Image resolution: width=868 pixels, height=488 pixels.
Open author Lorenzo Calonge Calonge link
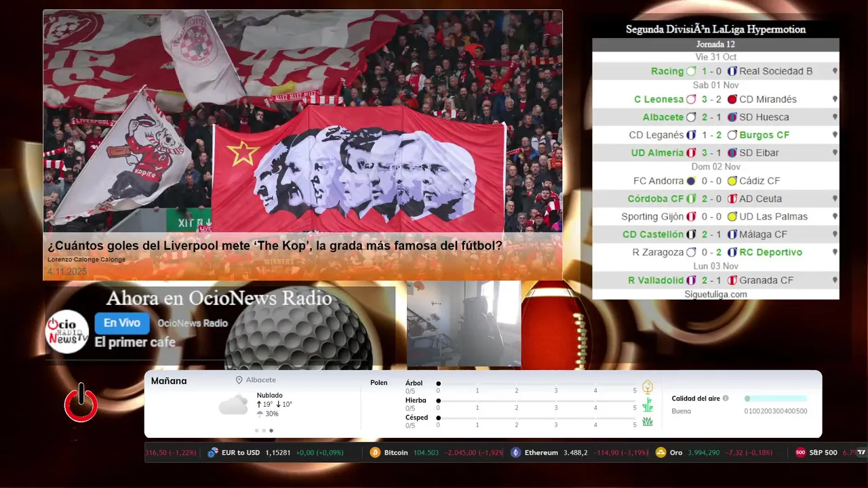pyautogui.click(x=86, y=260)
